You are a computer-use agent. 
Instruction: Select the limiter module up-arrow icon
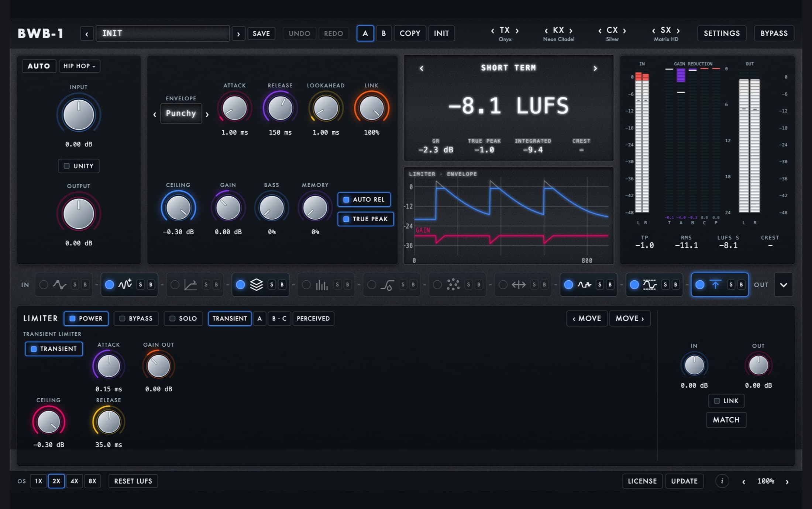tap(715, 285)
